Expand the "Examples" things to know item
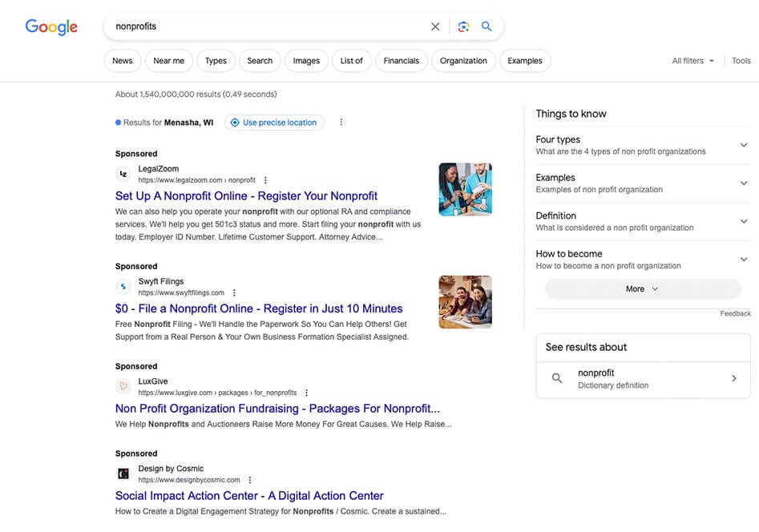This screenshot has height=532, width=759. pyautogui.click(x=744, y=183)
